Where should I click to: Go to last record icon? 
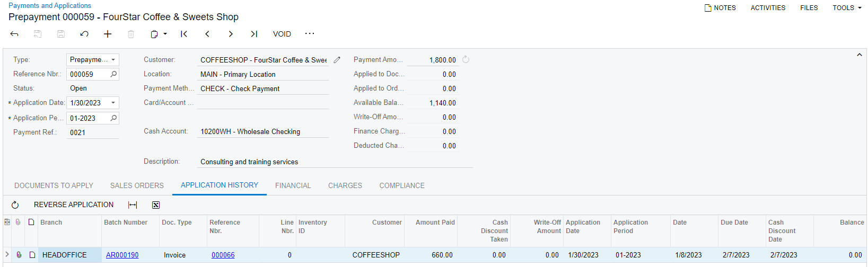pos(254,34)
